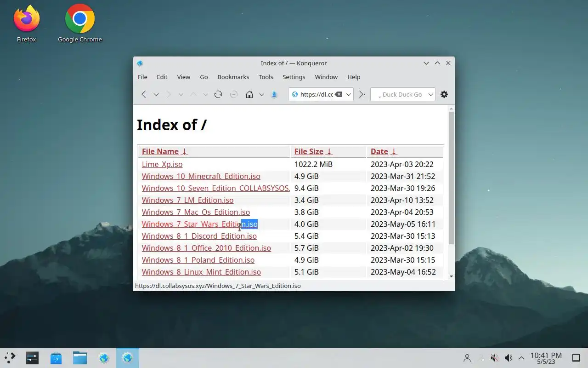This screenshot has height=368, width=588.
Task: Open Windows_7_LM_Edition.iso link
Action: [187, 200]
